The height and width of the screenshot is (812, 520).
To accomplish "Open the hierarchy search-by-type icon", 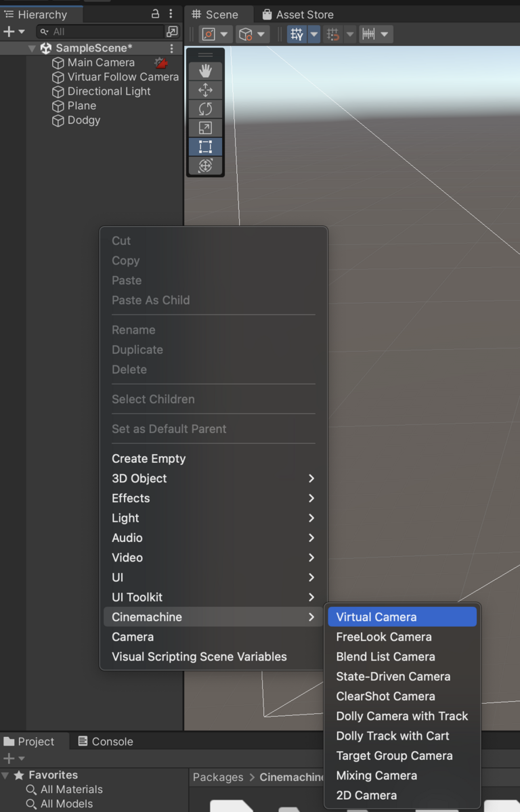I will tap(172, 32).
